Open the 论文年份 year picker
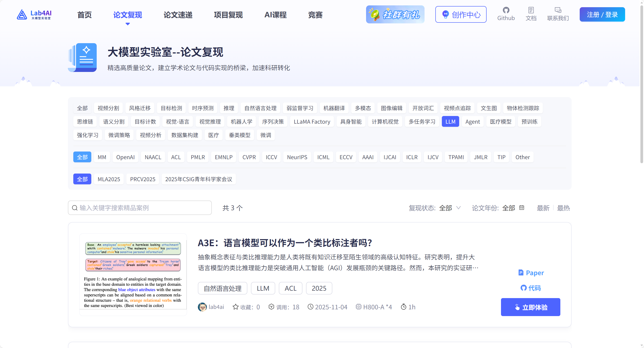The width and height of the screenshot is (644, 348). pos(513,208)
